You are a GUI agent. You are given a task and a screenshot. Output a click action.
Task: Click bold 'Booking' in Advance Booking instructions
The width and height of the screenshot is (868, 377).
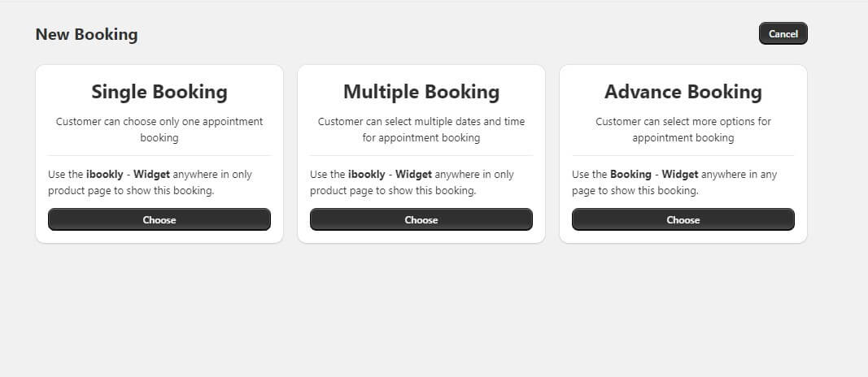click(x=630, y=174)
